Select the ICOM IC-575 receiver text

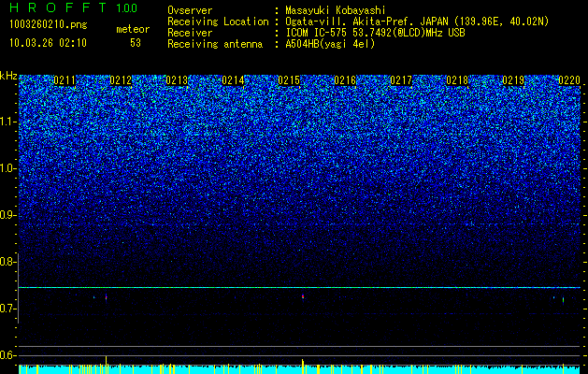point(375,33)
